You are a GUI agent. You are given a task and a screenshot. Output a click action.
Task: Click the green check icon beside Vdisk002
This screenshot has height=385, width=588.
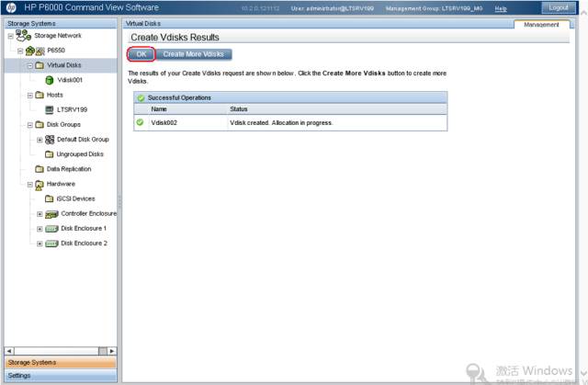click(140, 122)
